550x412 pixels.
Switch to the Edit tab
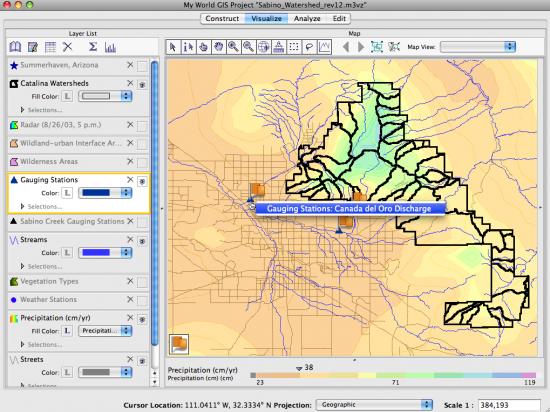[339, 19]
